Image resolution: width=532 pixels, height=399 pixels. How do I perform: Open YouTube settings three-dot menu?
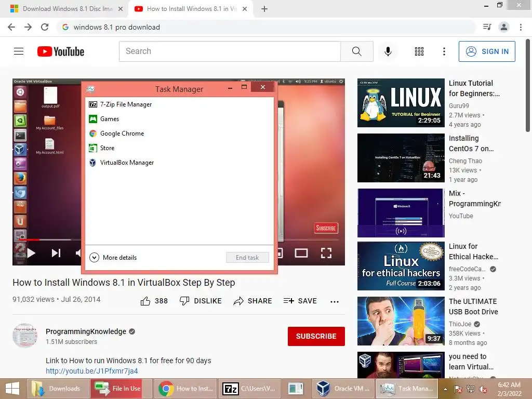pos(444,51)
